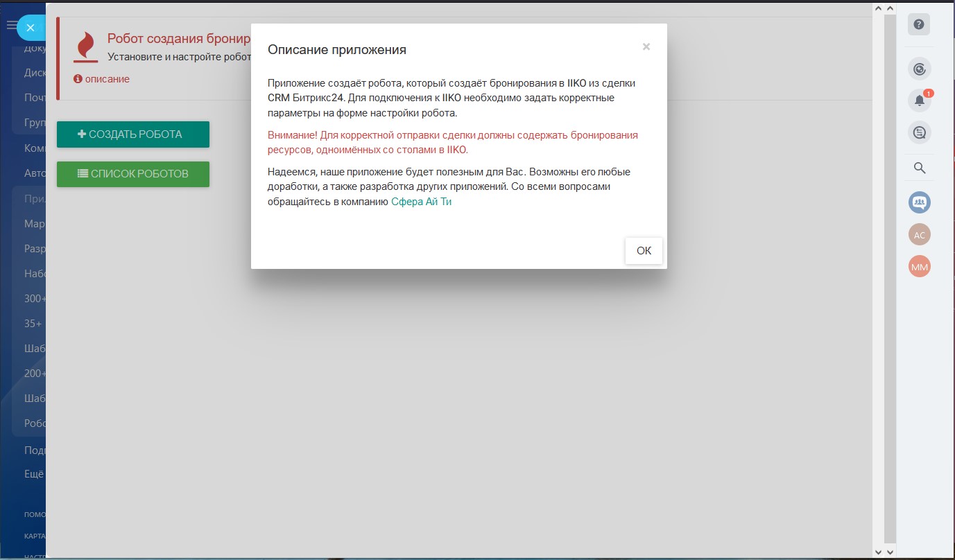Open the '35+' left menu entry
955x560 pixels.
tap(33, 324)
